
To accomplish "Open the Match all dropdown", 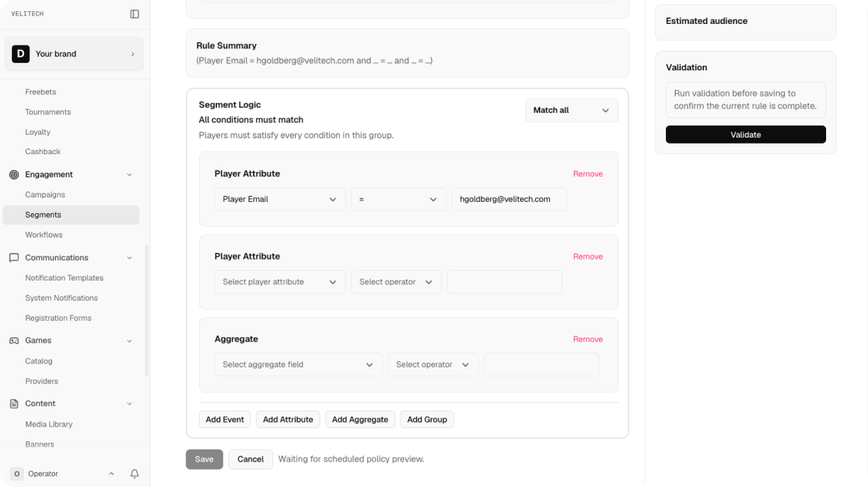I will [x=571, y=110].
